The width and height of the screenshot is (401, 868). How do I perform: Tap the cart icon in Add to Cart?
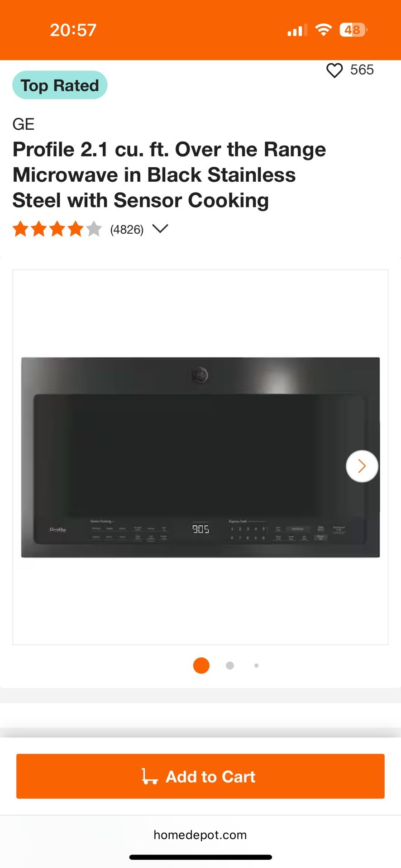pos(150,776)
